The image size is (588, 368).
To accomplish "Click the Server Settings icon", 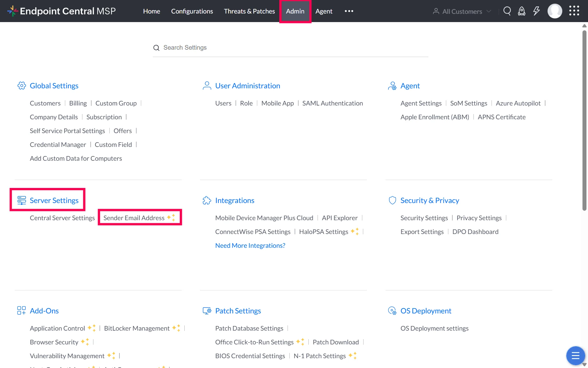I will (22, 200).
